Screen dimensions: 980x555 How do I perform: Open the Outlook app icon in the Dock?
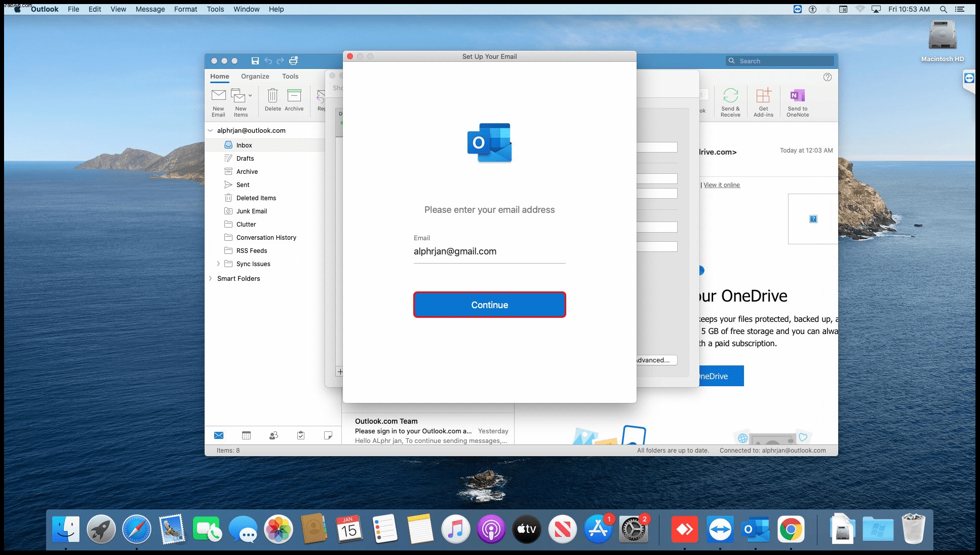click(755, 530)
